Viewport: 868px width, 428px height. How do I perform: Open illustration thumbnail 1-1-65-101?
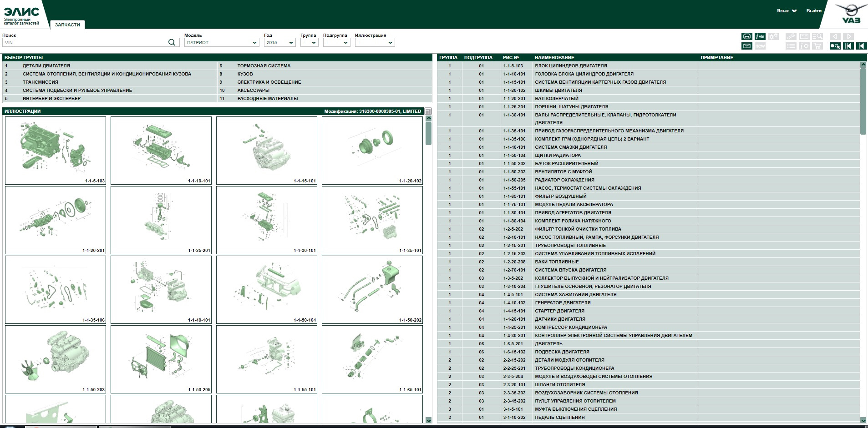(x=372, y=359)
